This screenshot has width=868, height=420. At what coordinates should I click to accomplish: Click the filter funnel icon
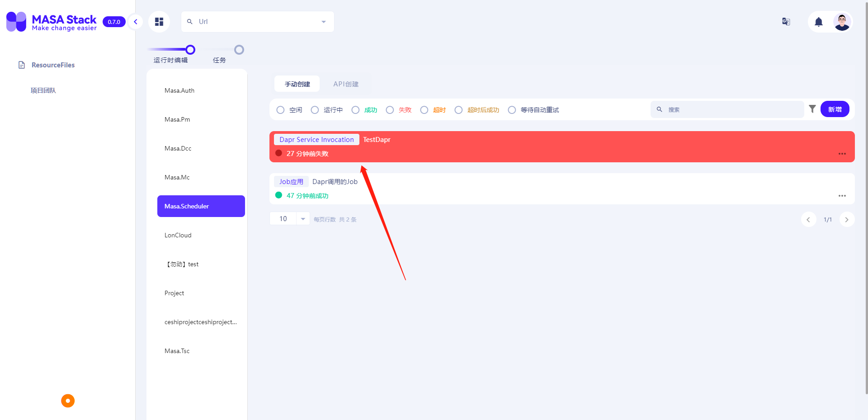pos(812,109)
